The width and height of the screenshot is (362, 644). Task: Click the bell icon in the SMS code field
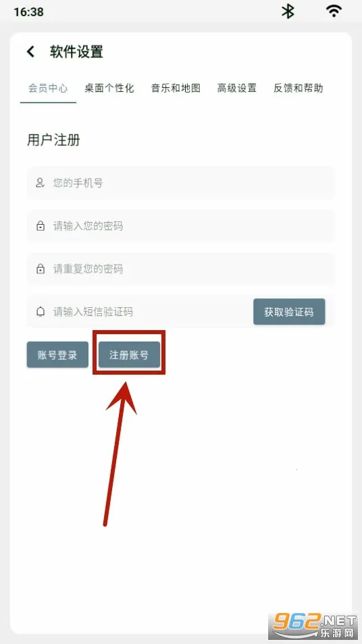tap(41, 312)
